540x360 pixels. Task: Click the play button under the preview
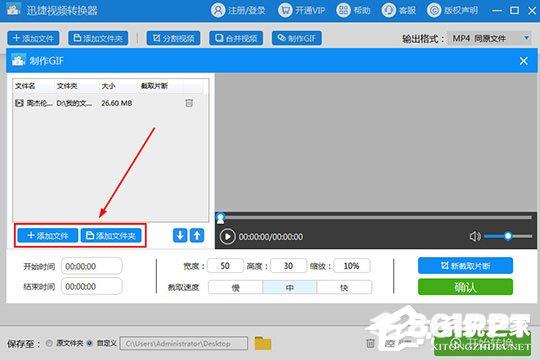click(x=227, y=237)
